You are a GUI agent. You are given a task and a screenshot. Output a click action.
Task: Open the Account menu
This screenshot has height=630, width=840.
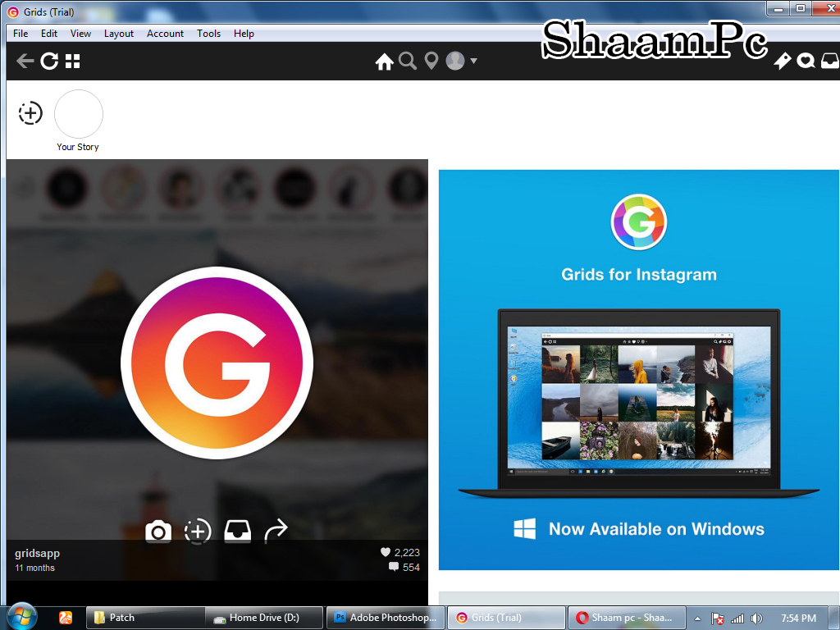165,33
